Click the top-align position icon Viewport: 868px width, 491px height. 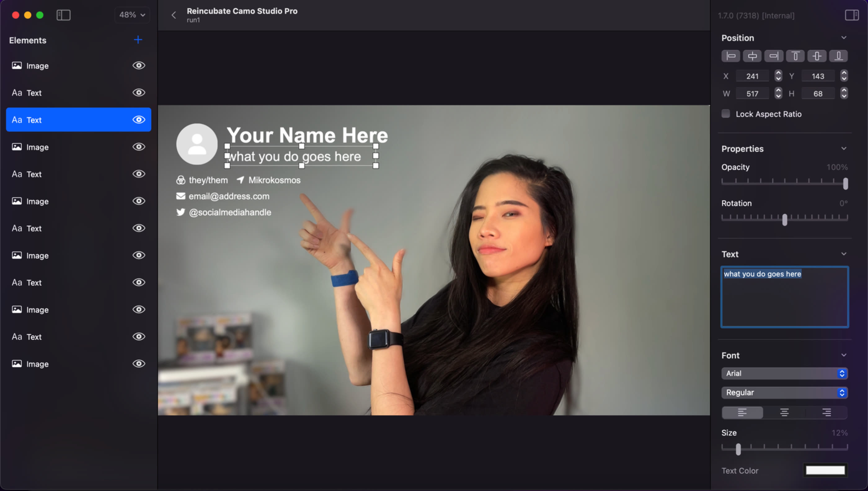click(x=795, y=56)
